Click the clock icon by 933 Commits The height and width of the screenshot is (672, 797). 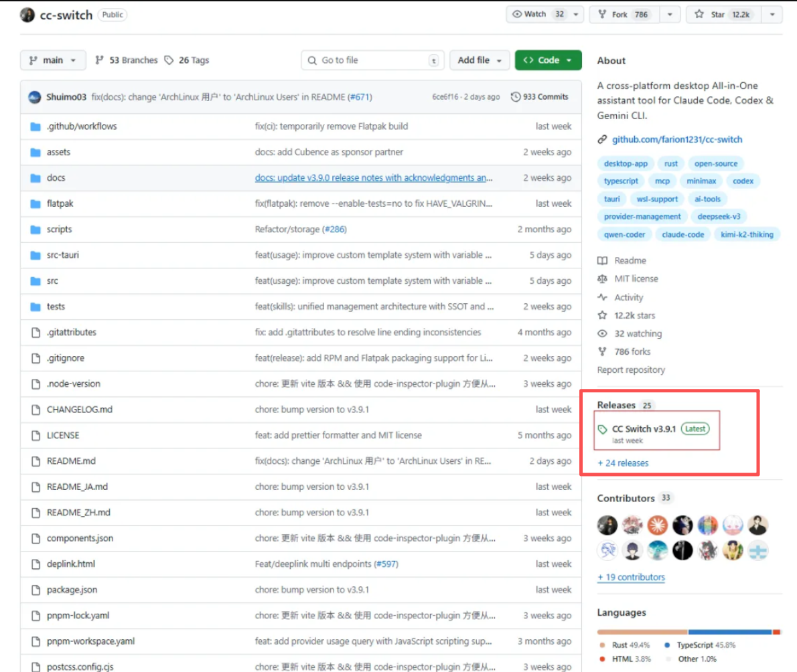[516, 96]
